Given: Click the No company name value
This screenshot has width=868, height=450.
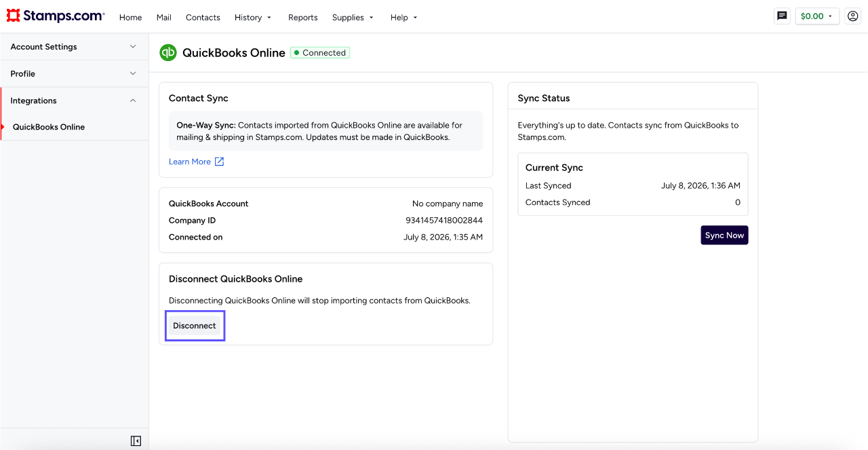Looking at the screenshot, I should (x=448, y=204).
